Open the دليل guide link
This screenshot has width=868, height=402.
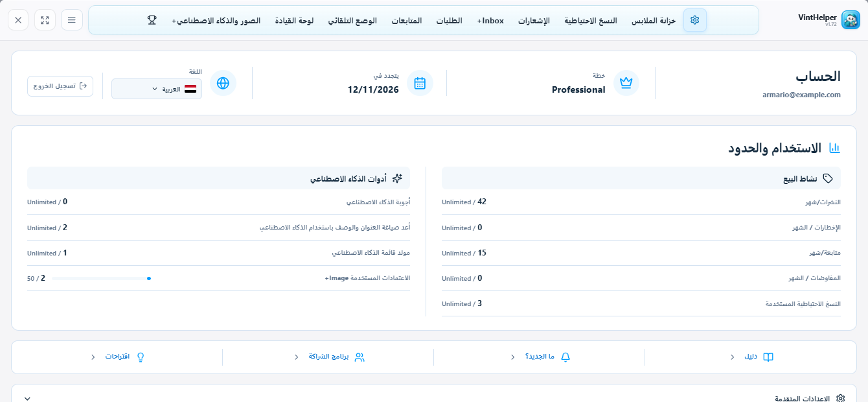coord(751,357)
